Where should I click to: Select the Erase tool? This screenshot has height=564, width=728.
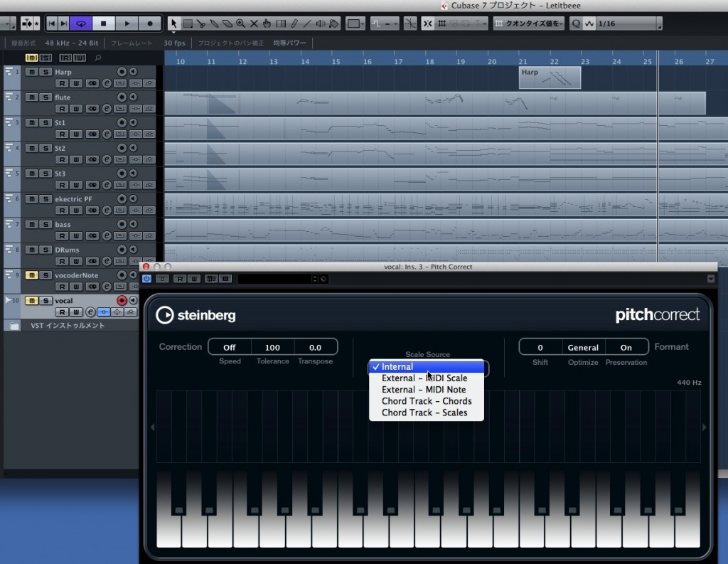[227, 23]
